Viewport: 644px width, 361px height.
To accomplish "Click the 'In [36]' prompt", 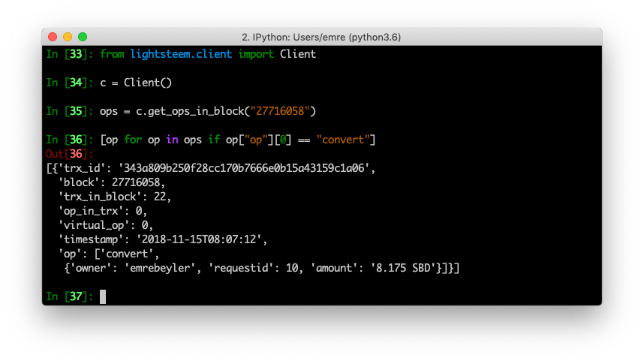I will tap(69, 140).
